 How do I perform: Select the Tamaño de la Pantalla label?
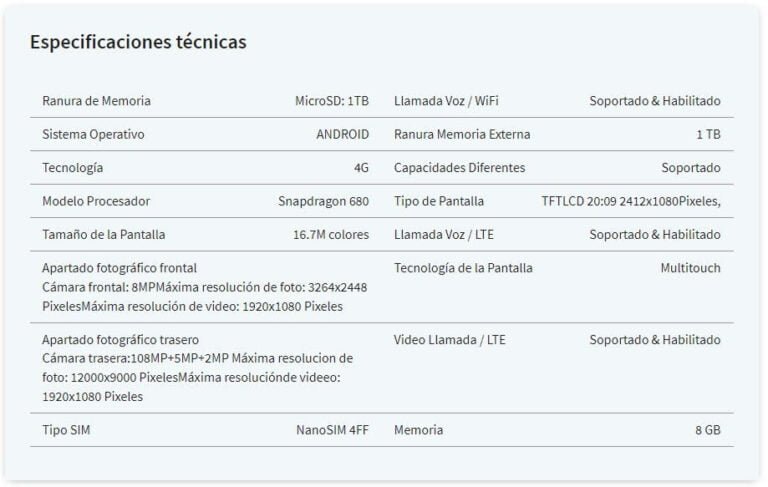coord(103,235)
